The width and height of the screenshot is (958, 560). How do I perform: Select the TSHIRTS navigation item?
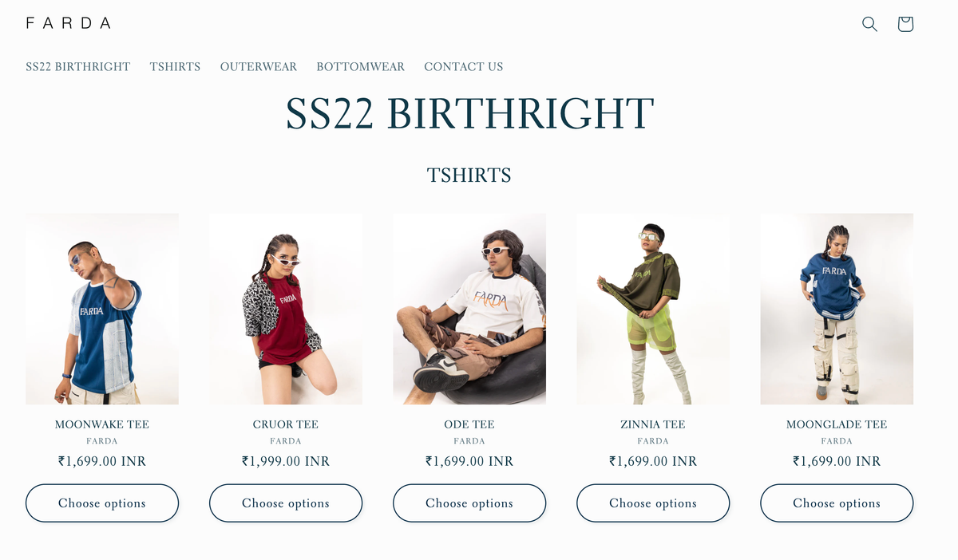coord(175,67)
